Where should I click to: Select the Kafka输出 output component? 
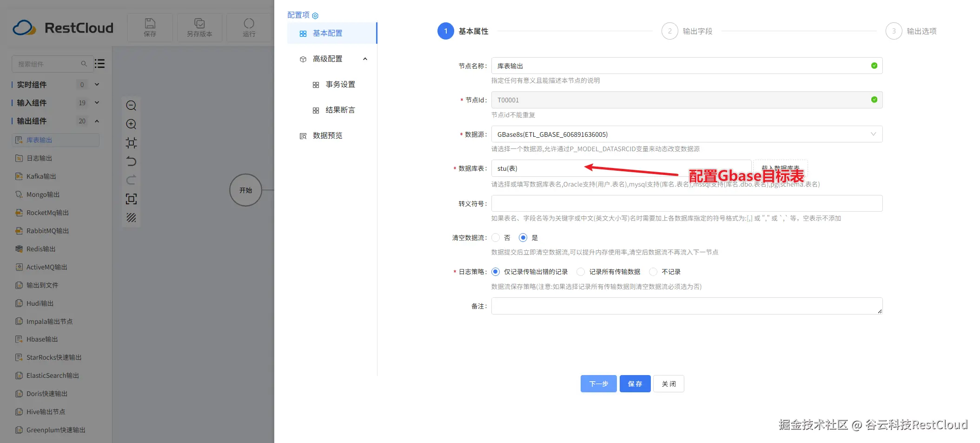point(41,176)
